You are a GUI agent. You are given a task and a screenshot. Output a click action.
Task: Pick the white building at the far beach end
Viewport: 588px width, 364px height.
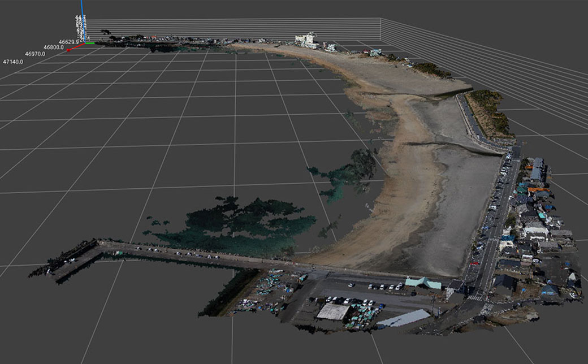(306, 40)
